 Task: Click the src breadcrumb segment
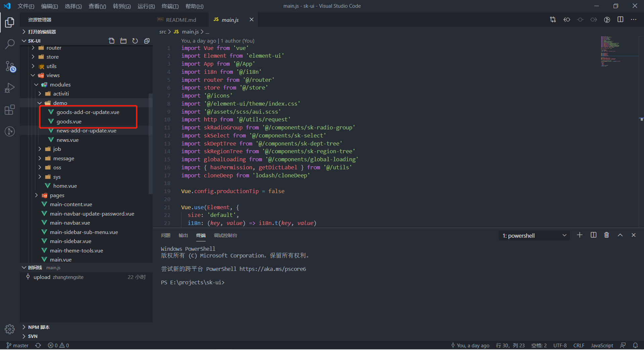click(x=163, y=32)
